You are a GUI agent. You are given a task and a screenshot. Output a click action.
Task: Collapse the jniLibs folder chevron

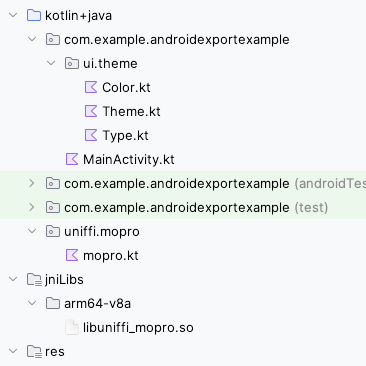pyautogui.click(x=13, y=279)
